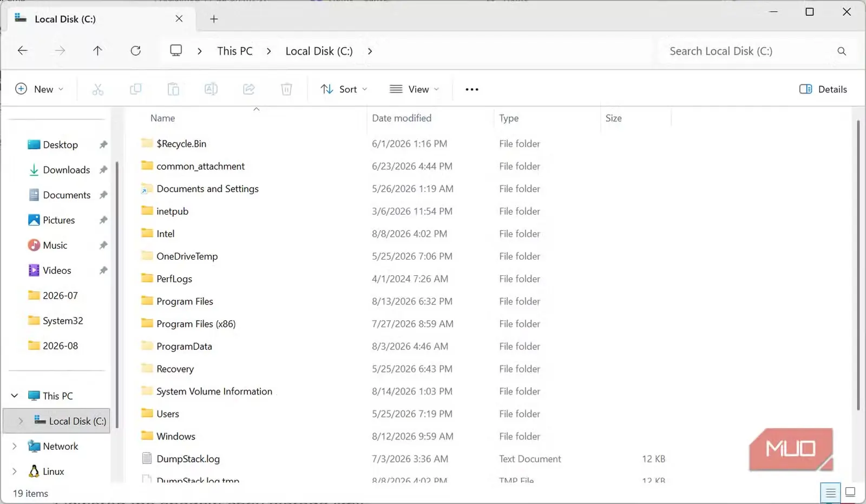Click Local Disk (C:) in the breadcrumb
The height and width of the screenshot is (504, 866).
pos(319,51)
